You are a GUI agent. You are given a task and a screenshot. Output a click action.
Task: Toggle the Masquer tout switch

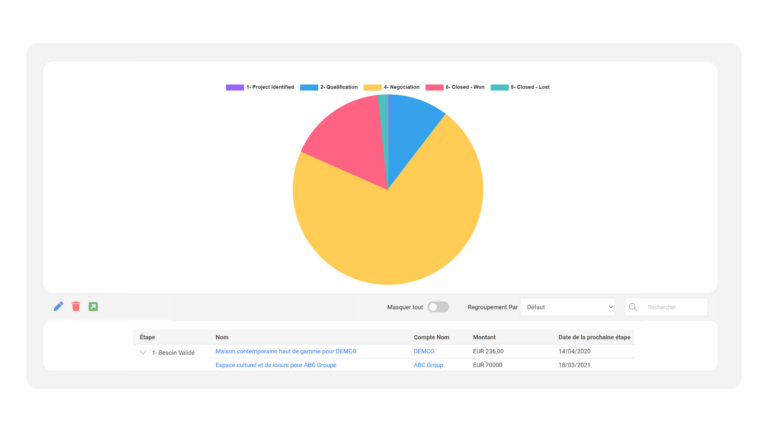[438, 307]
